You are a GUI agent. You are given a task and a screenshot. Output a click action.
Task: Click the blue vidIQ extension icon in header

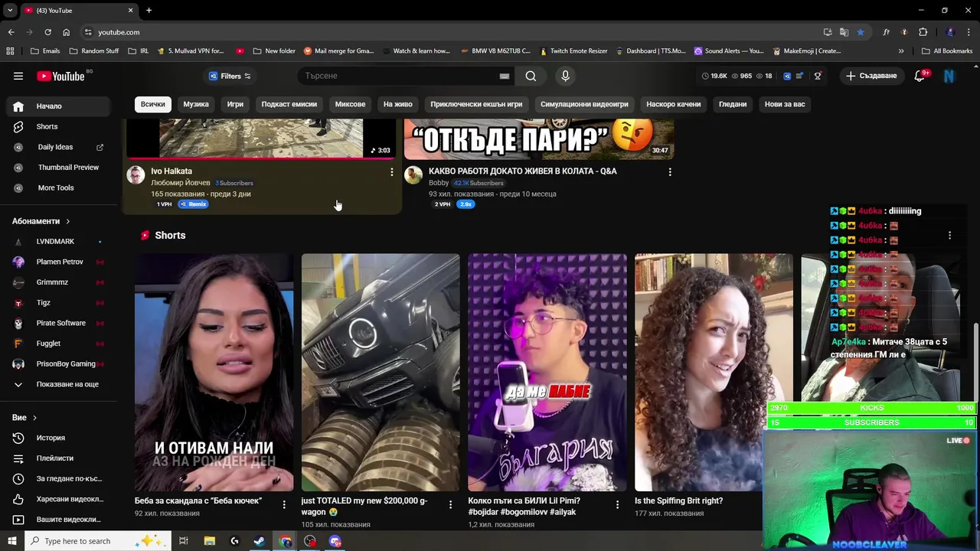coord(787,76)
